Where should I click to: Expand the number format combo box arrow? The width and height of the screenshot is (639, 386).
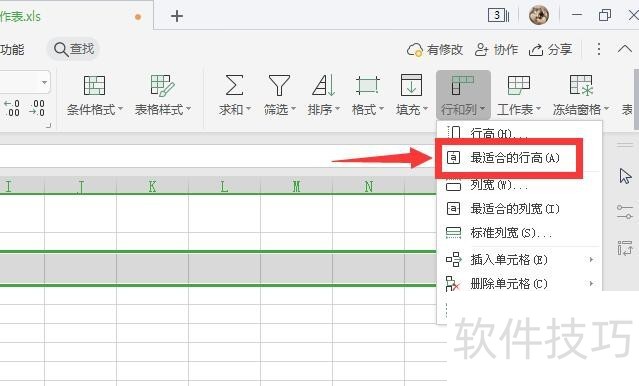[x=44, y=83]
